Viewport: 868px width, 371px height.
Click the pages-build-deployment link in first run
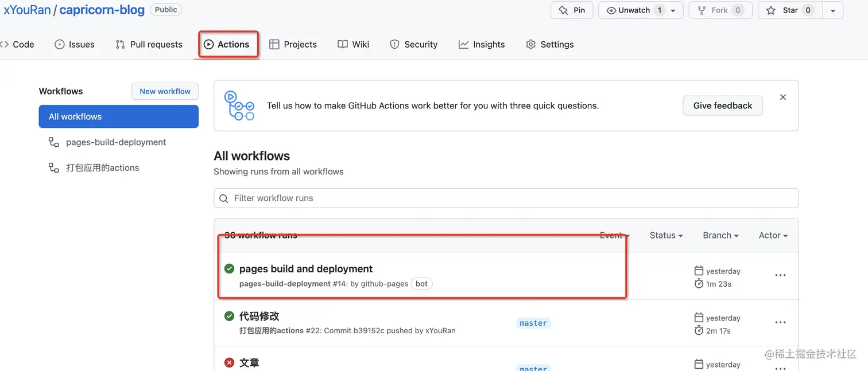click(285, 284)
